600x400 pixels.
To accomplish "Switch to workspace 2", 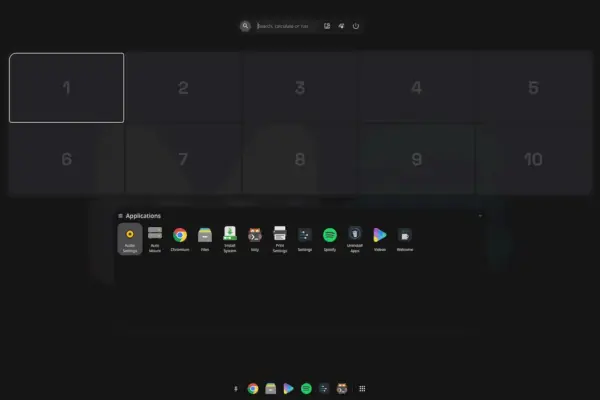I will pos(183,88).
